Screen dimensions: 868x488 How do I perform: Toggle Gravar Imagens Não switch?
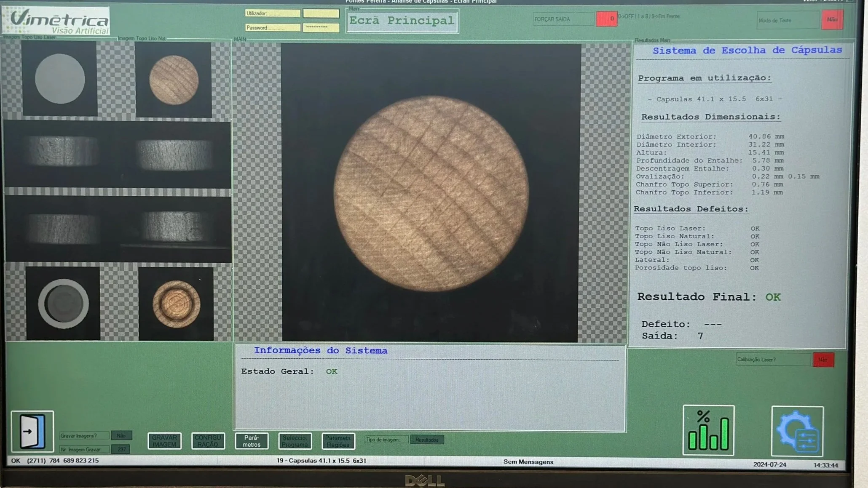click(121, 435)
